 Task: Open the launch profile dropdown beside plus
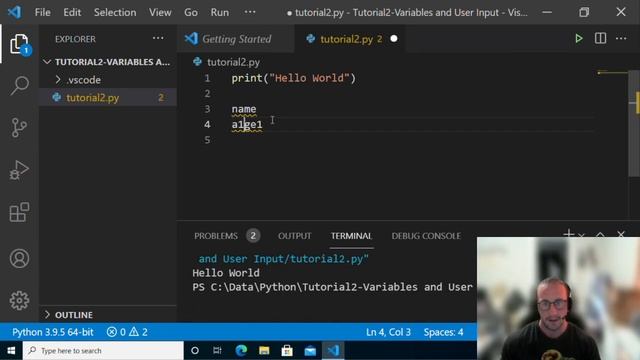point(582,235)
